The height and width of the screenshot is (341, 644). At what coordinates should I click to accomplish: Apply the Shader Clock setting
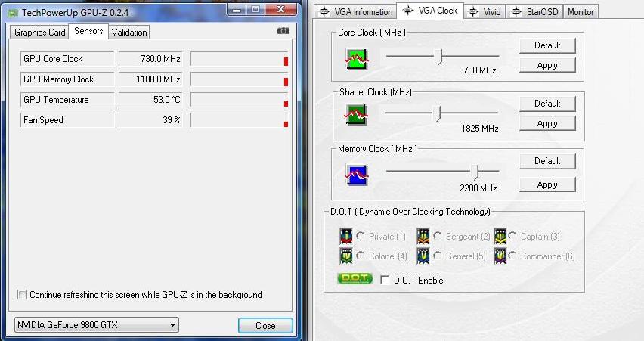click(547, 123)
